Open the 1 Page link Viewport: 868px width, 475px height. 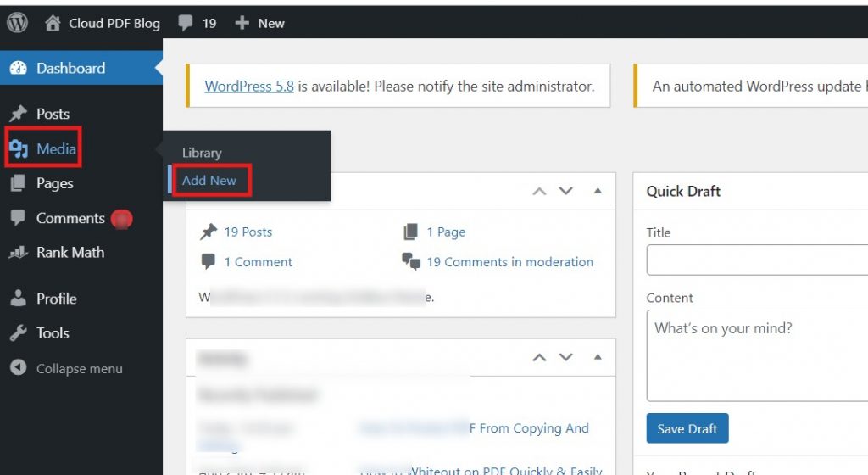click(446, 232)
